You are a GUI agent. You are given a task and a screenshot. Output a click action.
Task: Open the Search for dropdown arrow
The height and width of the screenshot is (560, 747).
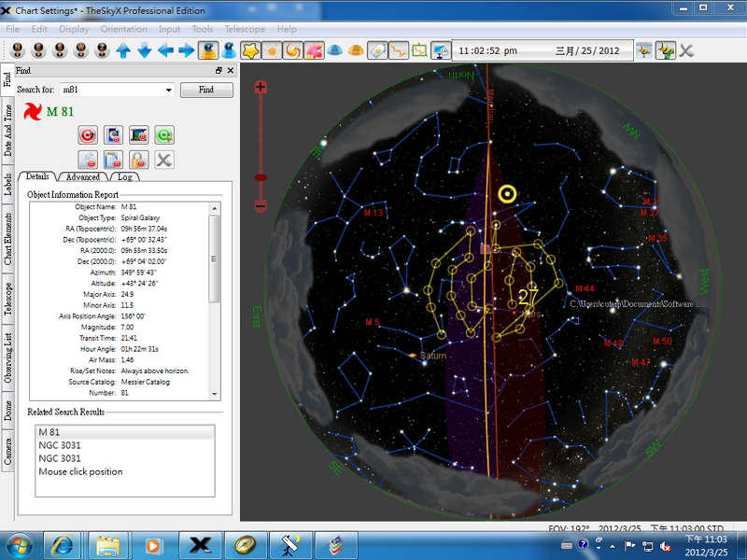(169, 91)
